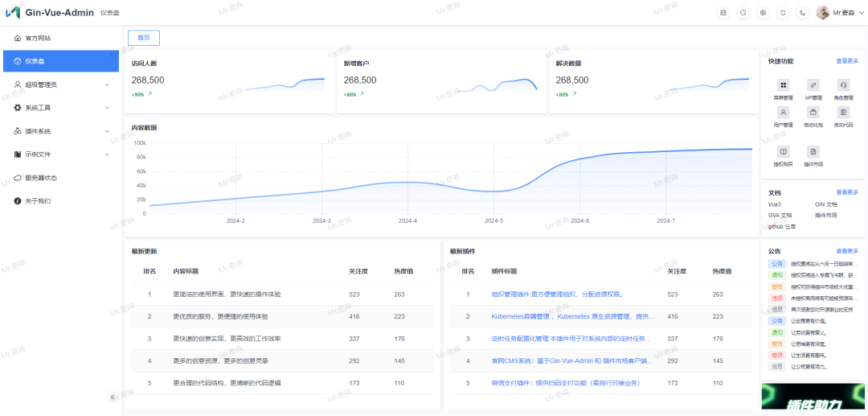Click the search icon in header

tap(743, 13)
